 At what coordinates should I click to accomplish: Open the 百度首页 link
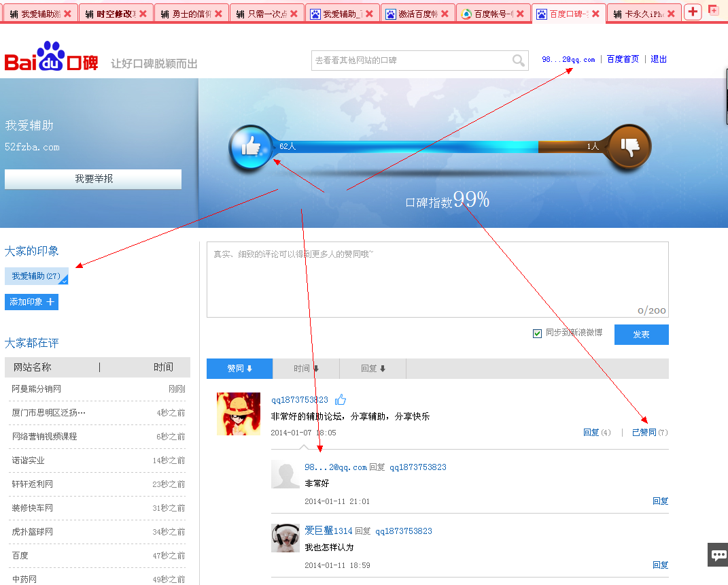coord(623,59)
